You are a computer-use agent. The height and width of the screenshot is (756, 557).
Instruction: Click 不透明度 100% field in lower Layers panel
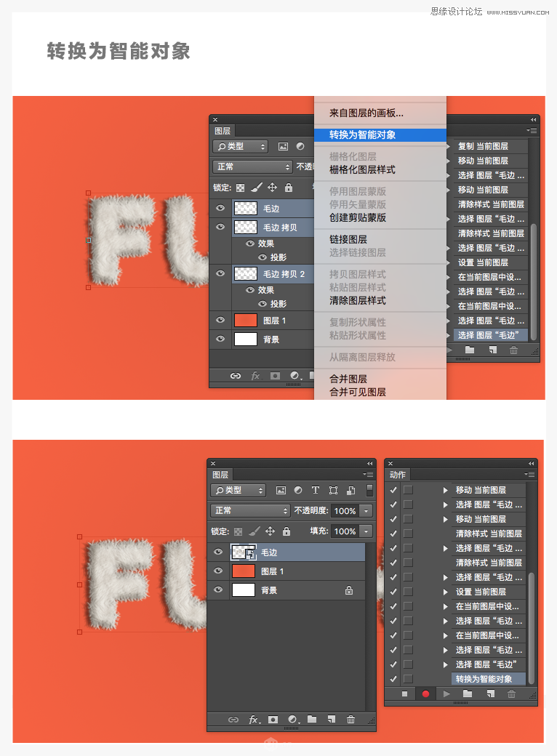[x=345, y=510]
